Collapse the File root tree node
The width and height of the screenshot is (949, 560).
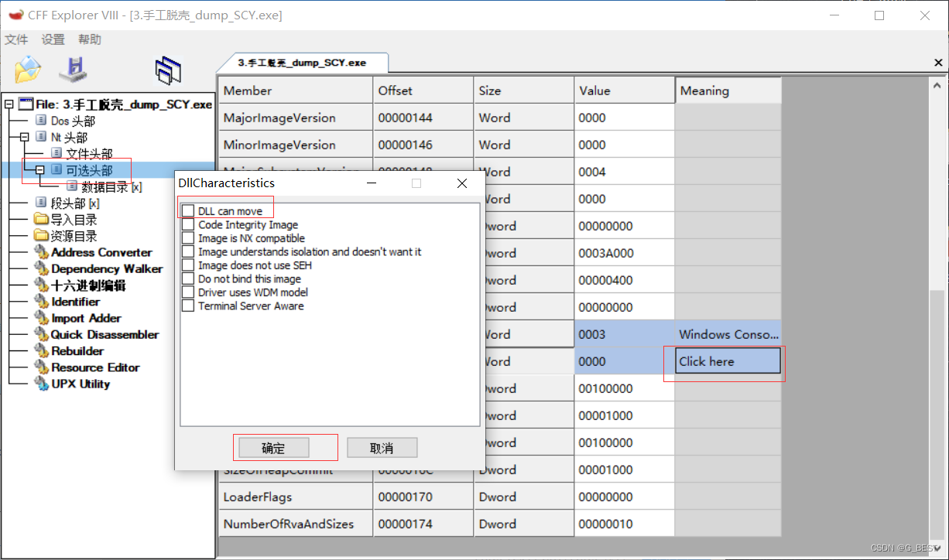[9, 104]
